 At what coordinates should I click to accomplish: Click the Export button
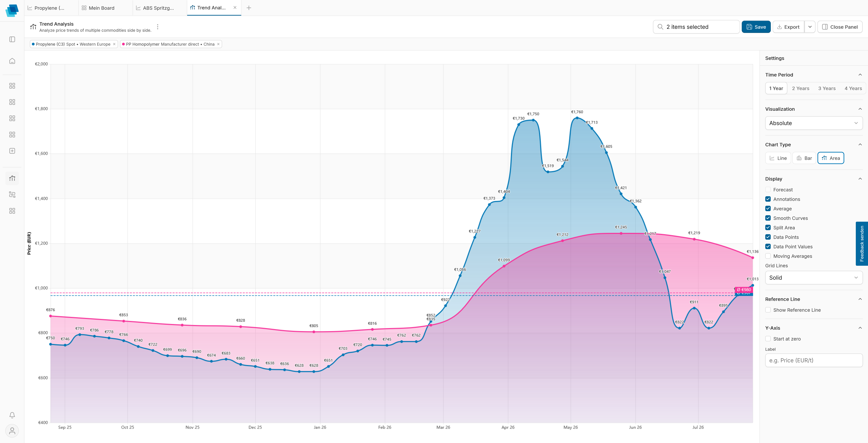pos(788,27)
